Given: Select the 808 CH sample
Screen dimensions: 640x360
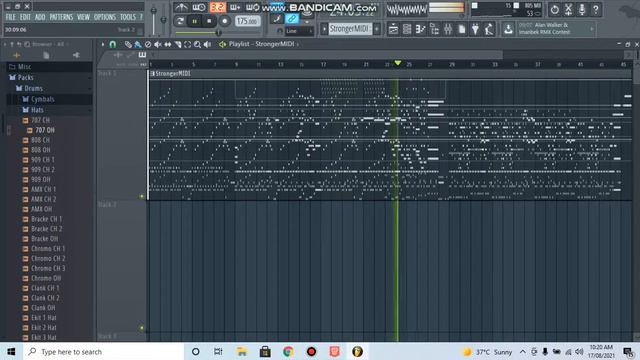Looking at the screenshot, I should coord(41,140).
